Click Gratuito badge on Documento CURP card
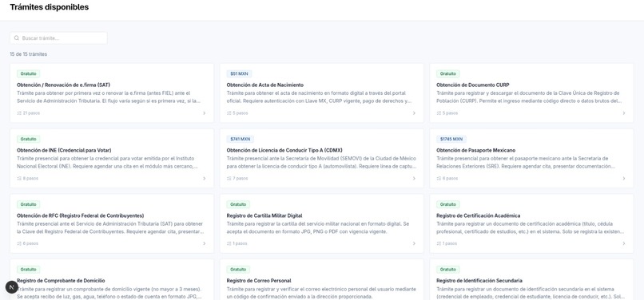This screenshot has height=300, width=644. (448, 74)
